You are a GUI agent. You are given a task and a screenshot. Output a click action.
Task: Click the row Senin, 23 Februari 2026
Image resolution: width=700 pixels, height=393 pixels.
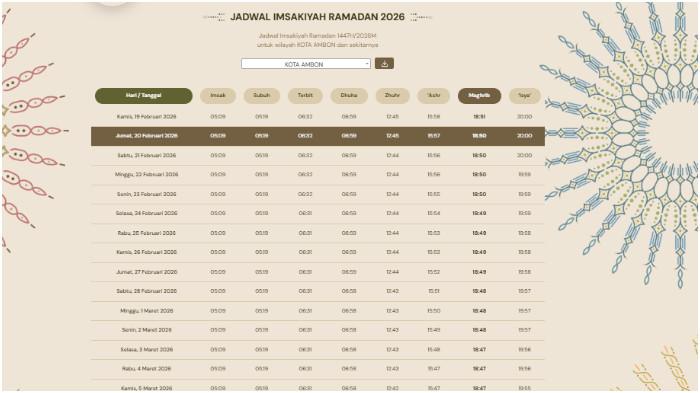coord(318,194)
